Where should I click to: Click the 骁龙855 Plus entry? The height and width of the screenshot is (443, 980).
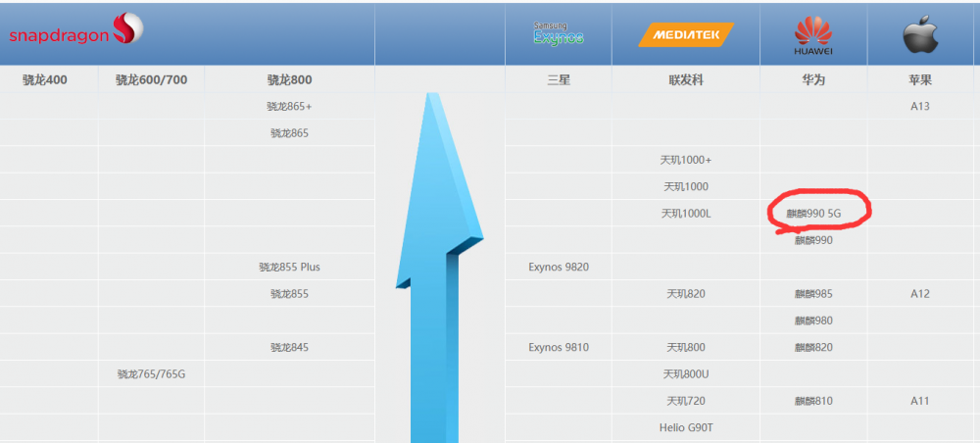(289, 267)
